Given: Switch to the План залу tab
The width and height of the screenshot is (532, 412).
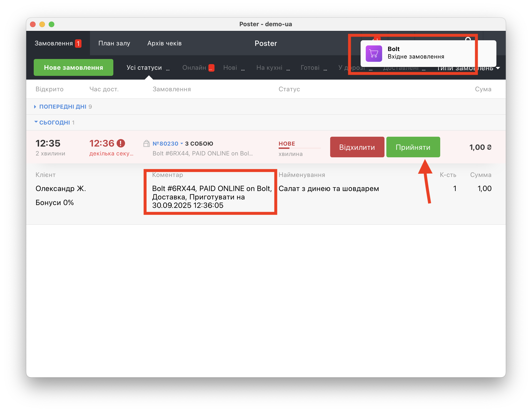Looking at the screenshot, I should (114, 43).
